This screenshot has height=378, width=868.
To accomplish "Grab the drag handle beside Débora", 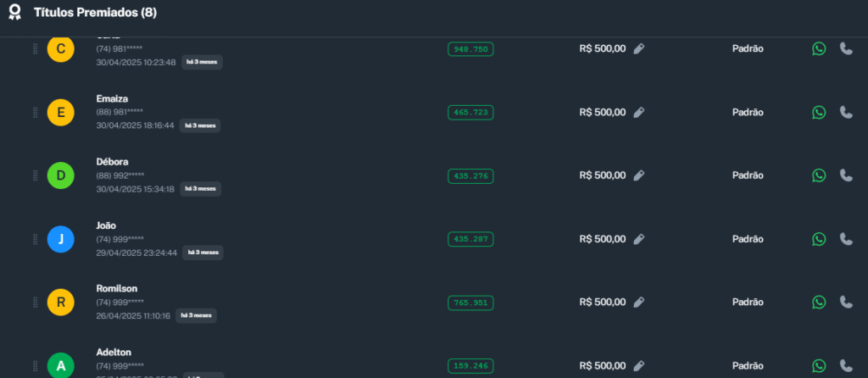I will click(x=35, y=175).
